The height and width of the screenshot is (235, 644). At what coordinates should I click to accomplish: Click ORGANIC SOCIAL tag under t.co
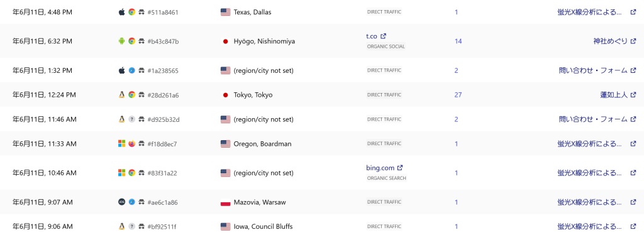(386, 46)
